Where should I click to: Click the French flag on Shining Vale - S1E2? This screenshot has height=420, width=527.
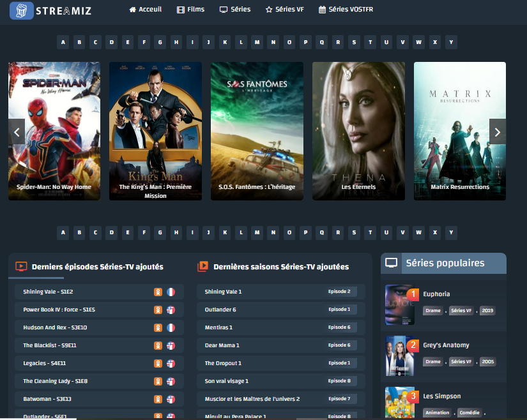[171, 292]
